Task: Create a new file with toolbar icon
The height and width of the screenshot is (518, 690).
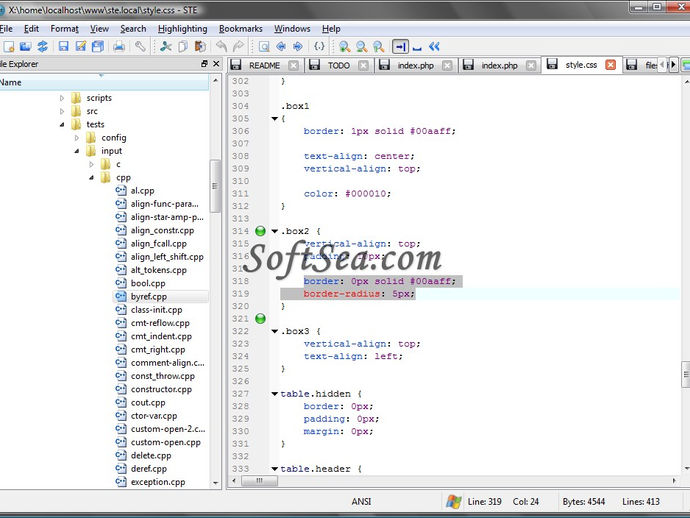Action: tap(9, 46)
